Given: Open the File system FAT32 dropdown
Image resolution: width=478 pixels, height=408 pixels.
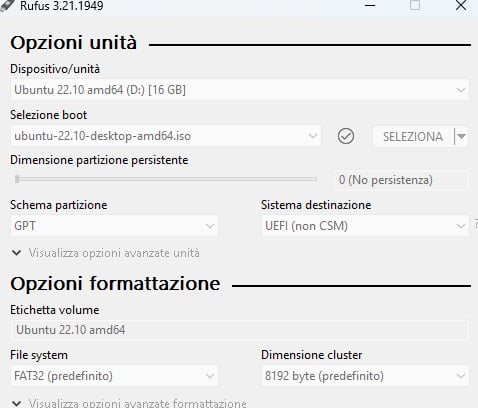Looking at the screenshot, I should point(114,376).
